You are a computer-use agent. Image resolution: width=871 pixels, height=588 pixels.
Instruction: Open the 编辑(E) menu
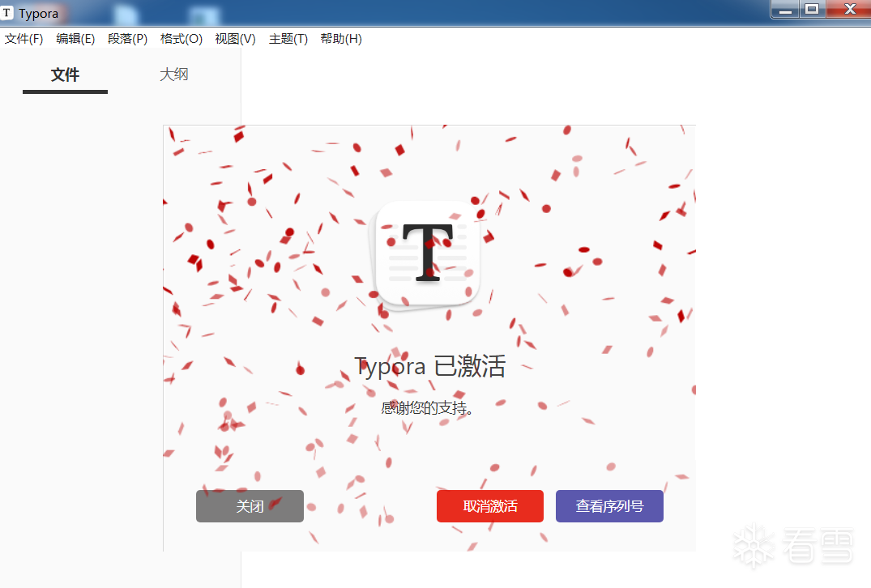75,39
